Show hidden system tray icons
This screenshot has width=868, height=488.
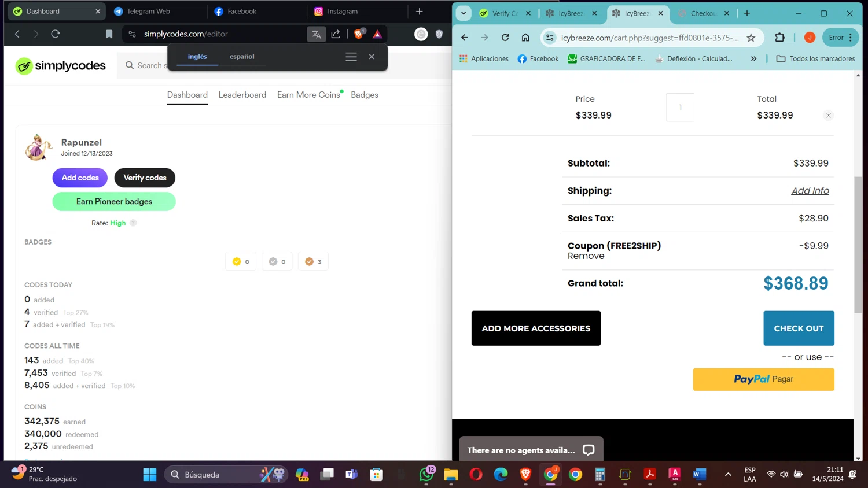[728, 475]
